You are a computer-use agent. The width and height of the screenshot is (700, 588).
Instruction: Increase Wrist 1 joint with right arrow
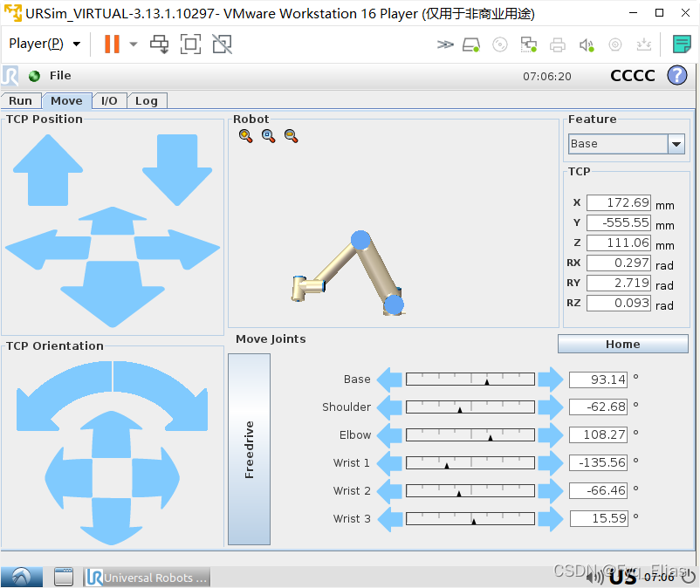coord(551,463)
